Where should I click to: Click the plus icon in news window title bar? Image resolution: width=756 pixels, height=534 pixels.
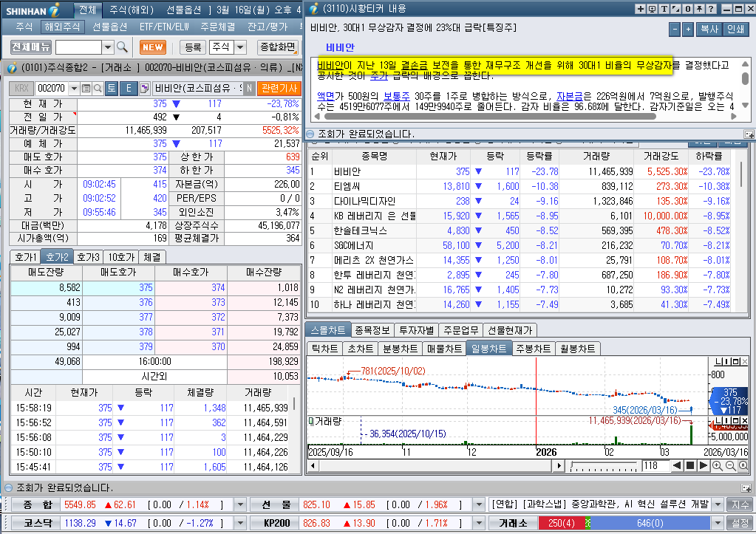pyautogui.click(x=640, y=9)
